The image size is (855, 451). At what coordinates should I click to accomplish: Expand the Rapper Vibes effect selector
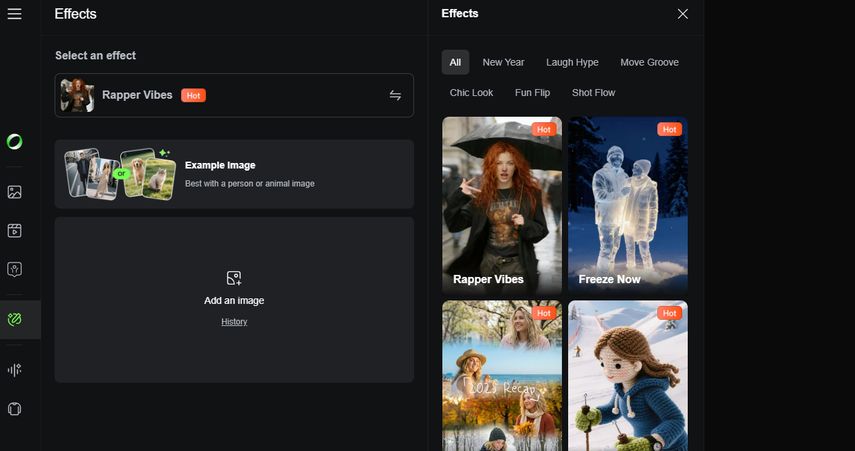tap(234, 95)
